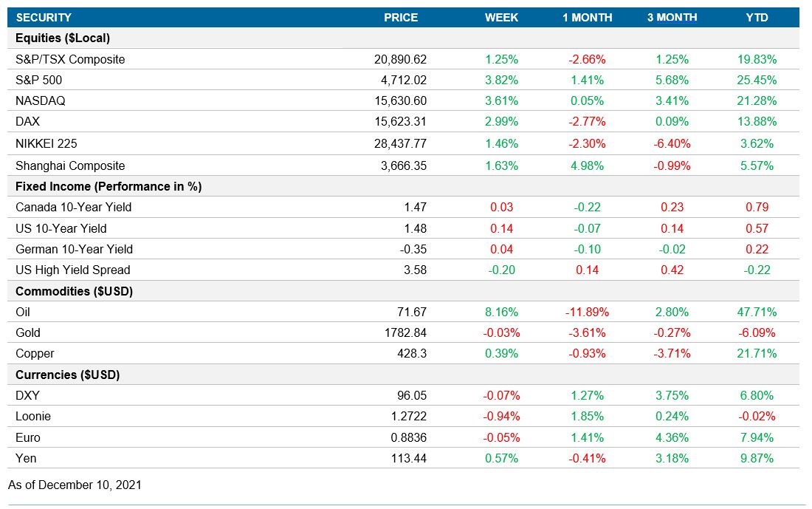Screen dimensions: 812x509
Task: Click the S&P 500 YTD value 25.45%
Action: click(x=757, y=80)
